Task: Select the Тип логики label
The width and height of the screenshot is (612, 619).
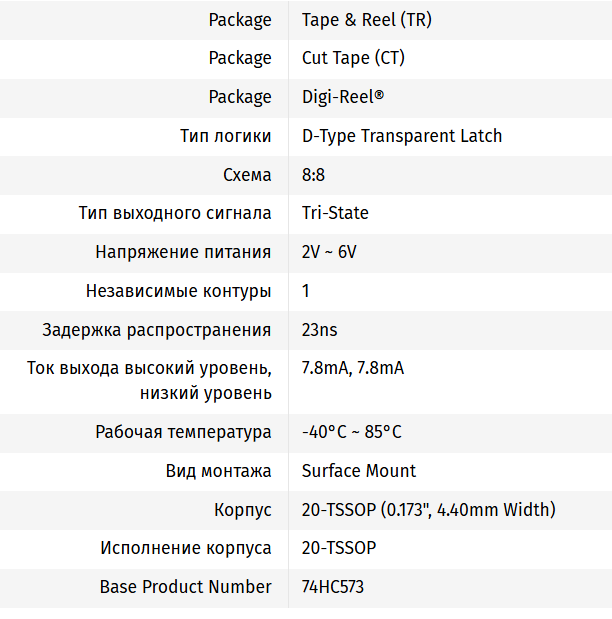Action: (x=225, y=136)
